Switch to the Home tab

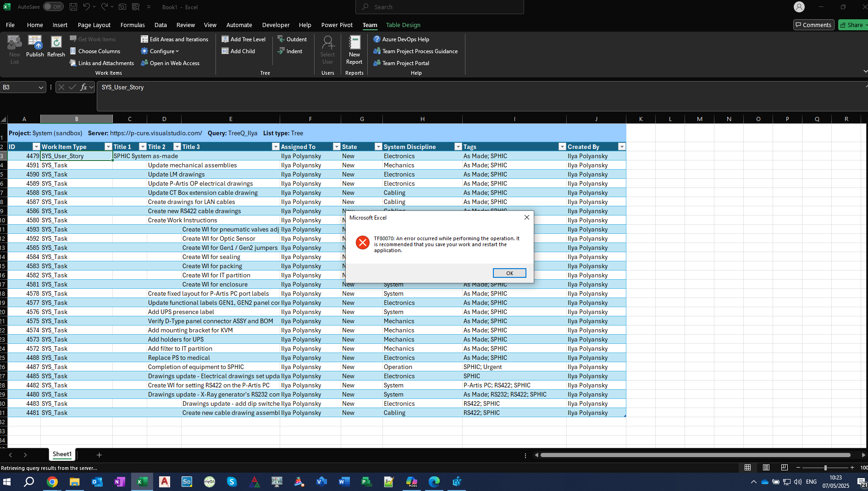click(35, 25)
